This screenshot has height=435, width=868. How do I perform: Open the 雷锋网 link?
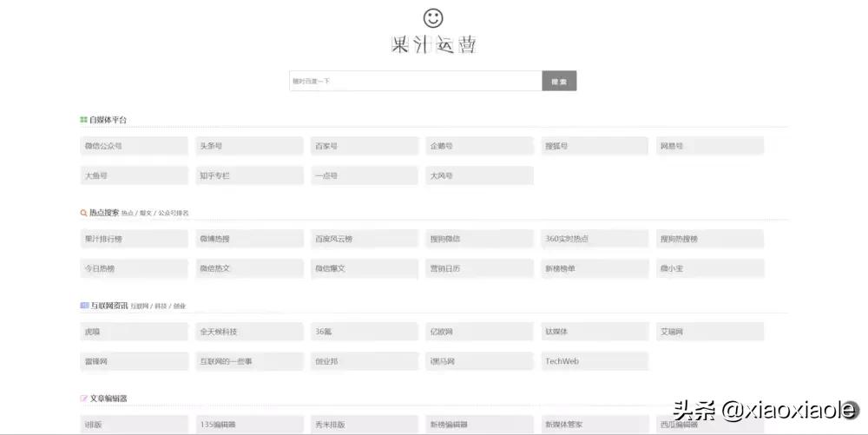(x=134, y=361)
